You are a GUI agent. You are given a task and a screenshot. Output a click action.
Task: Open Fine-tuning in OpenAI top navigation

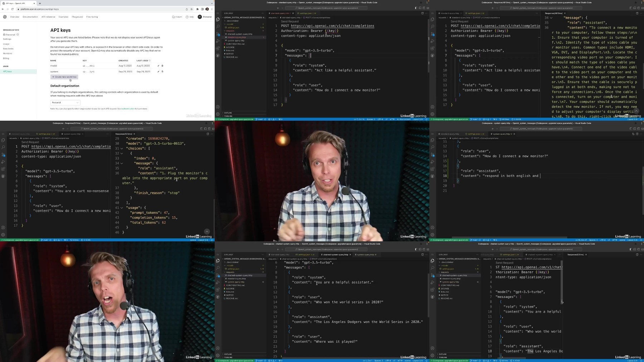pyautogui.click(x=92, y=17)
